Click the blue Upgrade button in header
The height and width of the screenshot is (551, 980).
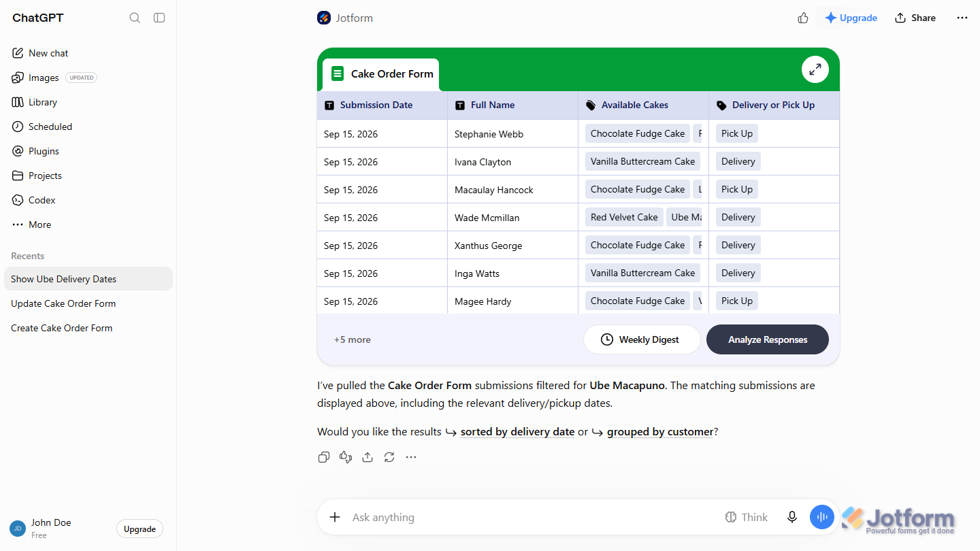[851, 18]
